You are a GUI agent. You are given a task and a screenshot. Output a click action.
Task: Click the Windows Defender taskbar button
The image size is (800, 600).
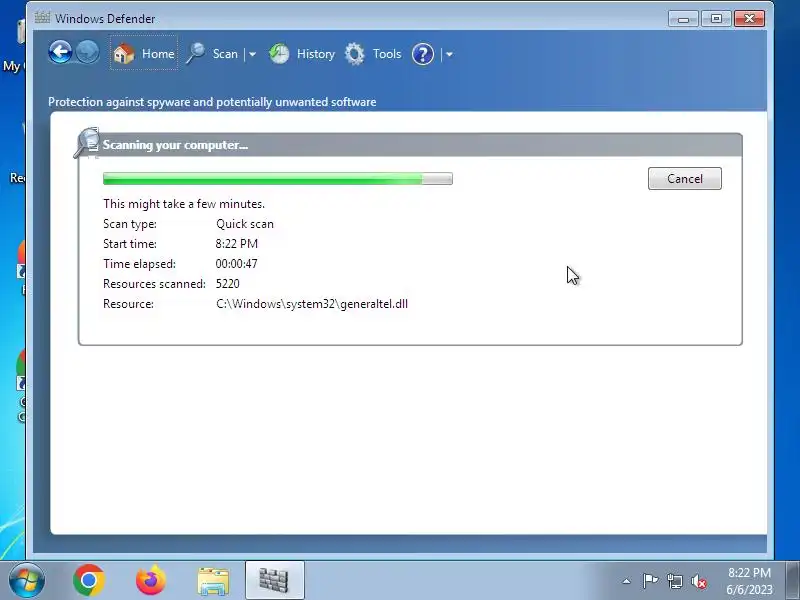click(274, 581)
